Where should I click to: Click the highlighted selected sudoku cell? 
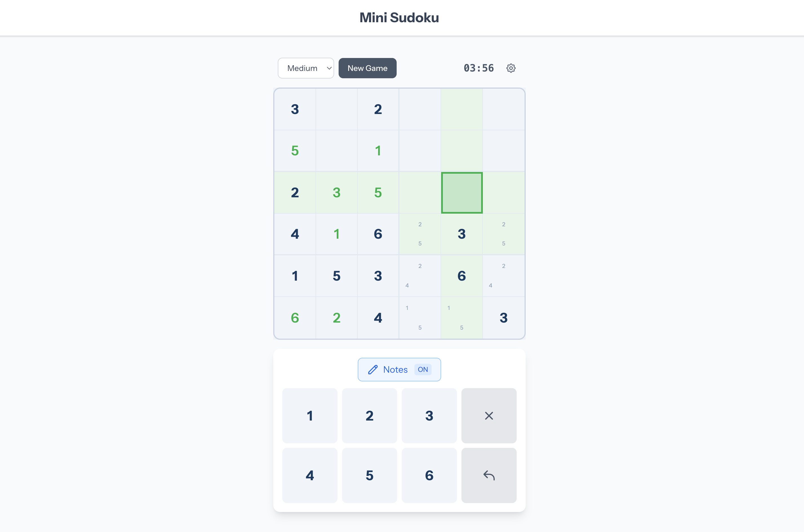pyautogui.click(x=461, y=192)
